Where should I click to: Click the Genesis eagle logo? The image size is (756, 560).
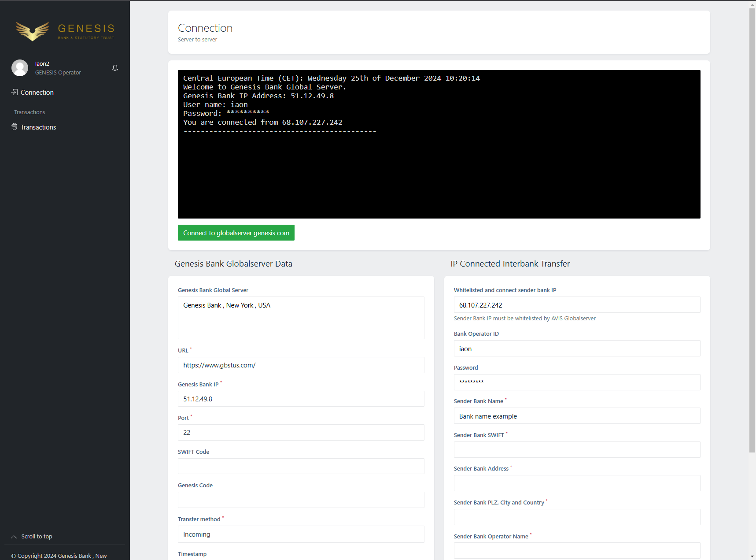(x=33, y=31)
